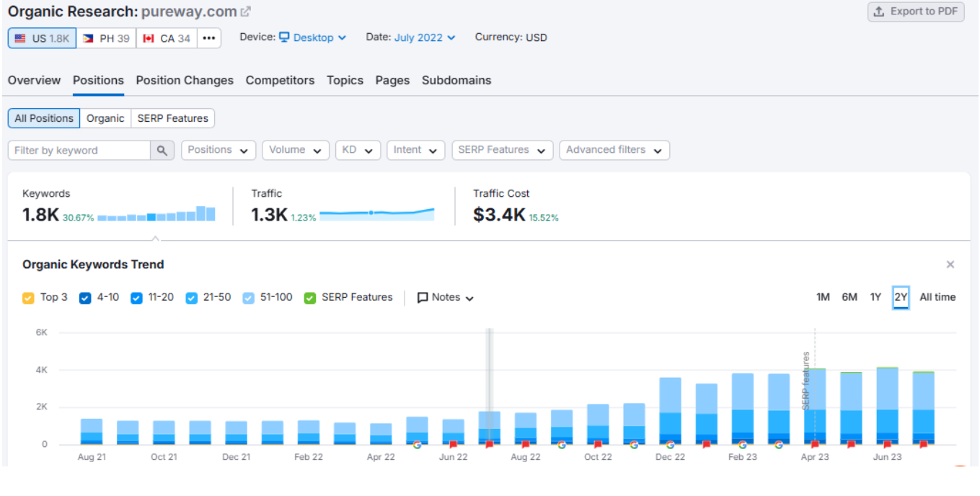The image size is (980, 496).
Task: Click the red flag note at Oct 22
Action: (598, 445)
